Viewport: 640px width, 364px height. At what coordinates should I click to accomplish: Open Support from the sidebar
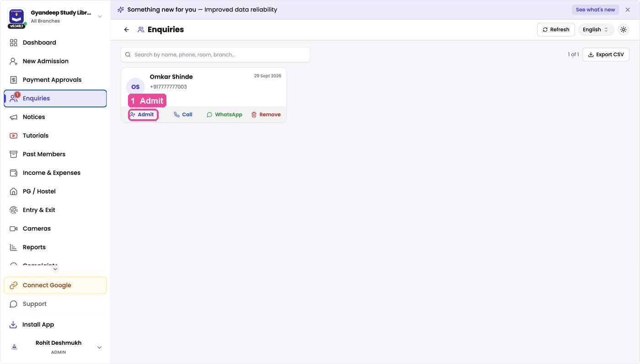point(55,304)
